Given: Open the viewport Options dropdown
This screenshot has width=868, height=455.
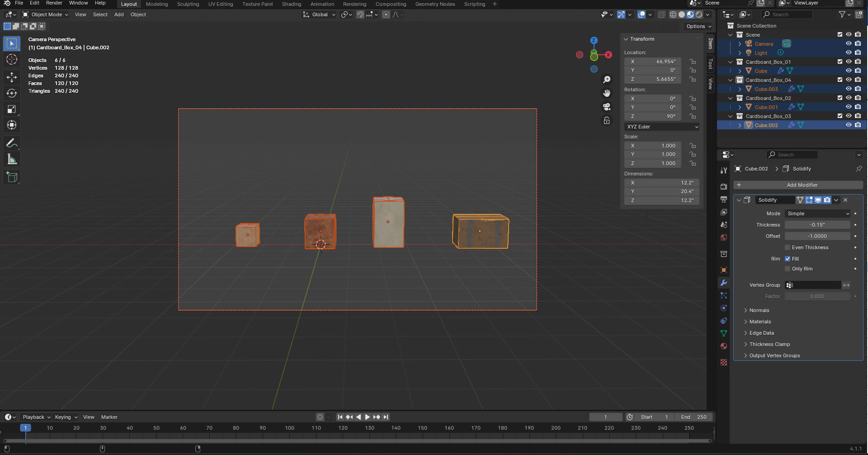Looking at the screenshot, I should [698, 26].
